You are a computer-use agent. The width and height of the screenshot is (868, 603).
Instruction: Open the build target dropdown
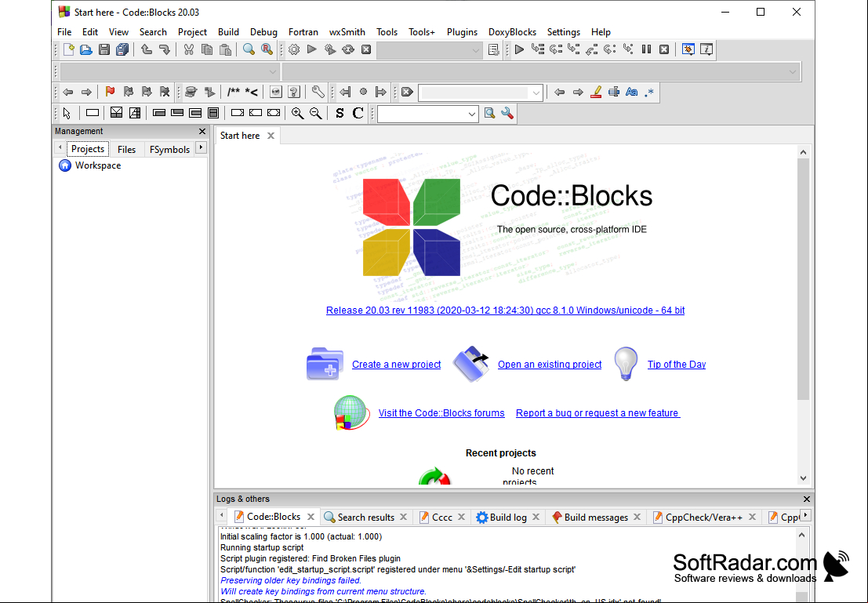[x=429, y=50]
